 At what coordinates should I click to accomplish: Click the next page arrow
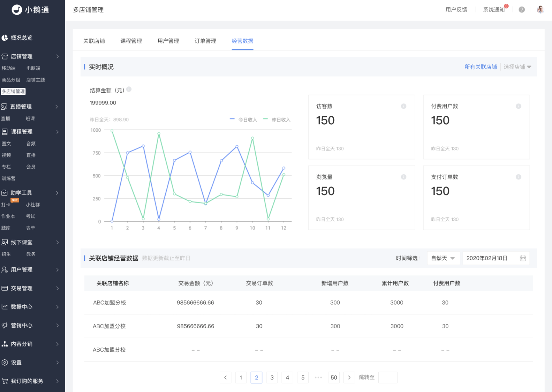coord(349,378)
